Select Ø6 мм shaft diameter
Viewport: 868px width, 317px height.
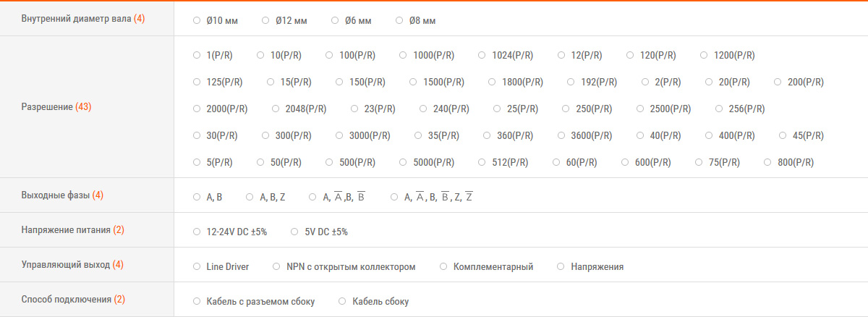tap(335, 20)
